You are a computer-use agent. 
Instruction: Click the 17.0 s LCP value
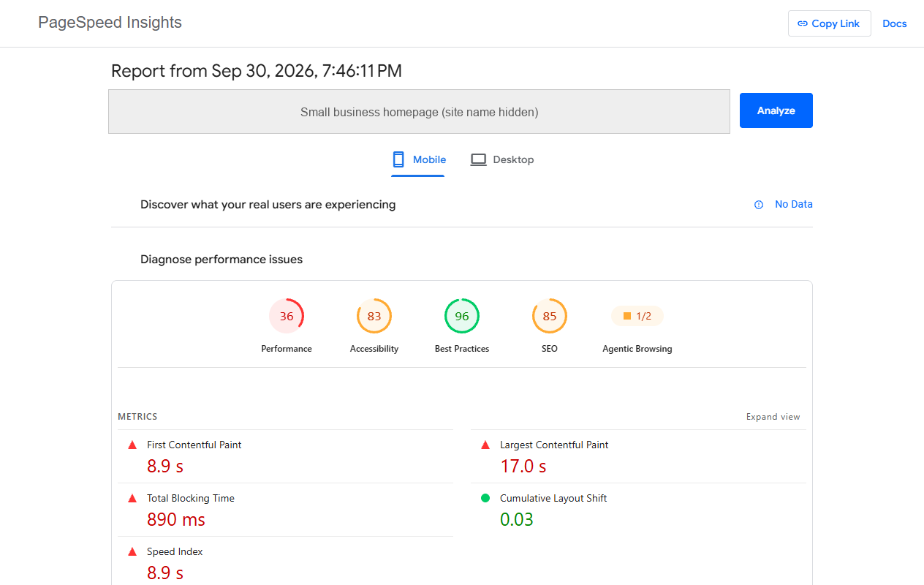(523, 466)
